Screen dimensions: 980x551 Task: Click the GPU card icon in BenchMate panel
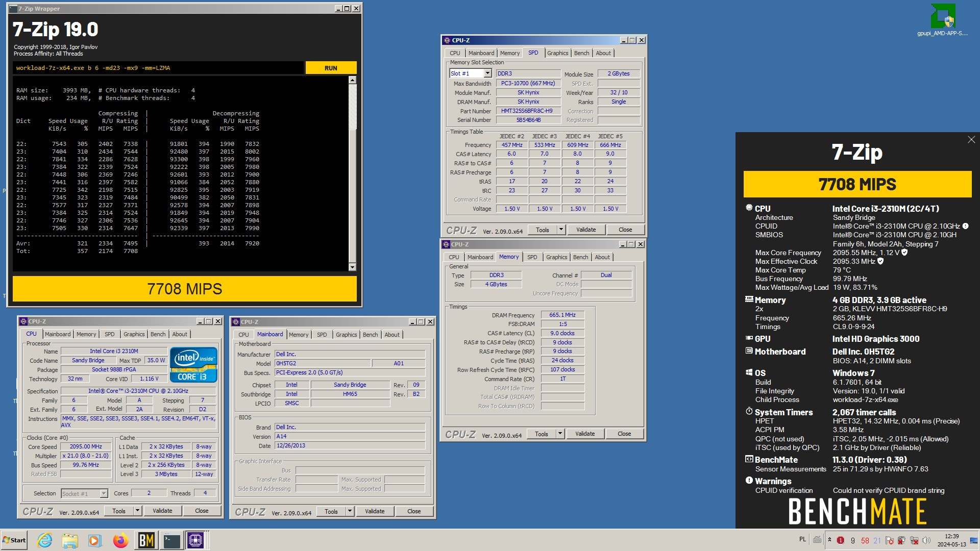(x=749, y=338)
